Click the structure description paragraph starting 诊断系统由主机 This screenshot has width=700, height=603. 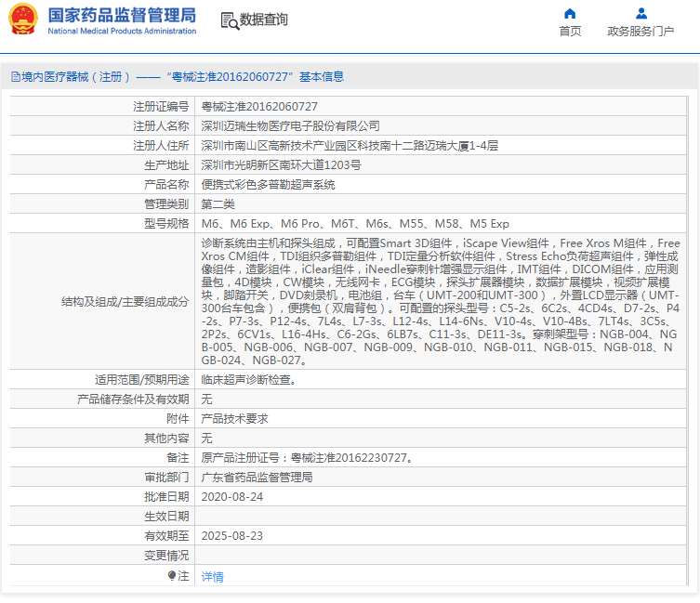point(441,302)
